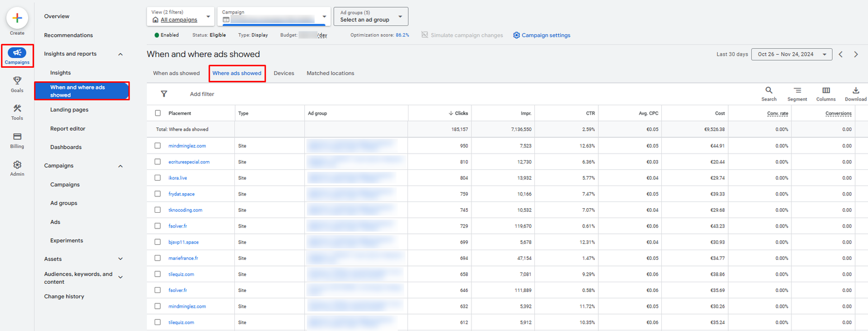The height and width of the screenshot is (331, 868).
Task: Switch to Matched locations tab
Action: (330, 73)
